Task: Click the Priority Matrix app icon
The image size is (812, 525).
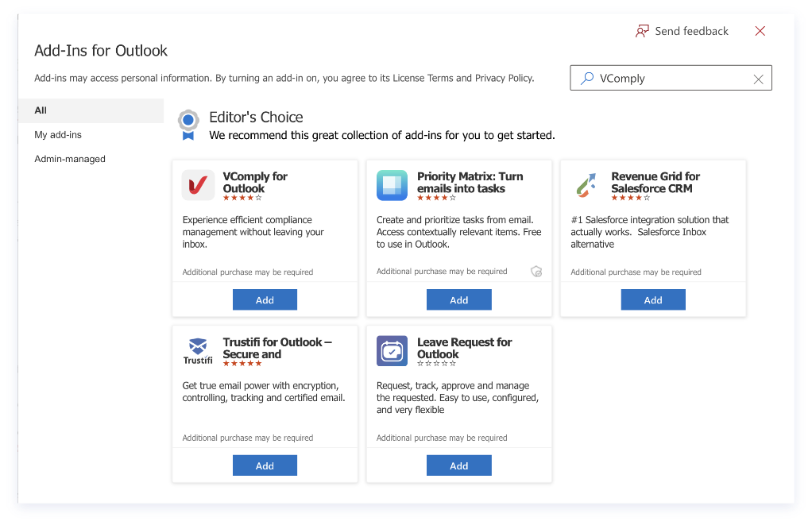Action: pyautogui.click(x=392, y=185)
